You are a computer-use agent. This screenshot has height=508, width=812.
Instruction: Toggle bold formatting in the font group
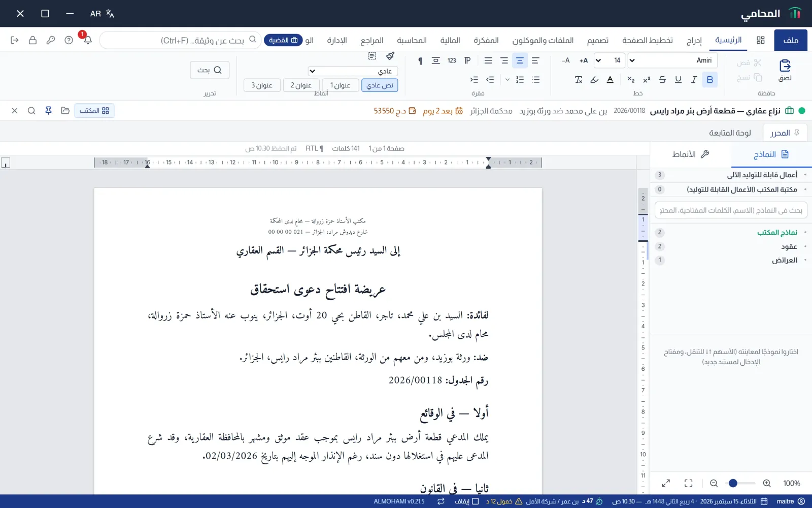click(x=709, y=80)
